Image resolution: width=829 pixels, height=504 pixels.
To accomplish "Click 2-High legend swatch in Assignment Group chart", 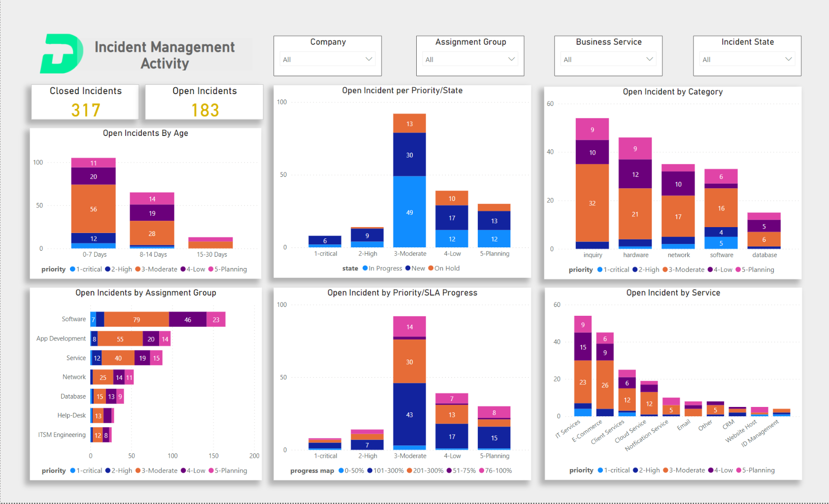I will point(107,470).
